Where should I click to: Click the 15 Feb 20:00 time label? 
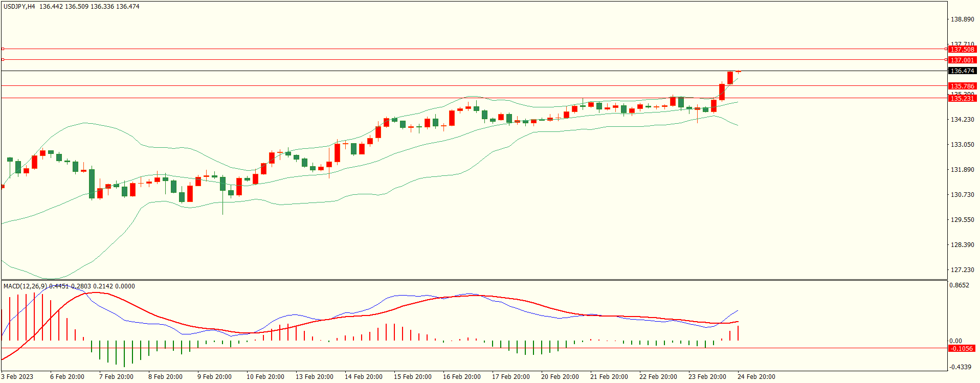pyautogui.click(x=413, y=377)
